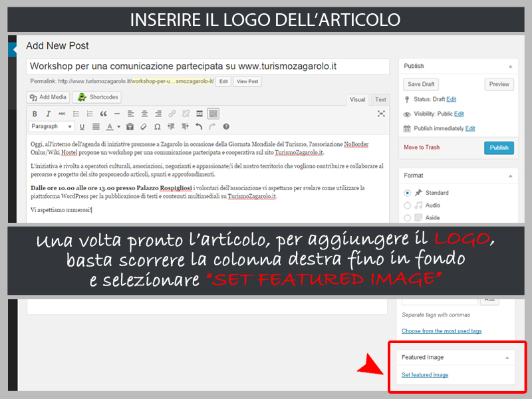Click the blue Publish button

pos(499,148)
